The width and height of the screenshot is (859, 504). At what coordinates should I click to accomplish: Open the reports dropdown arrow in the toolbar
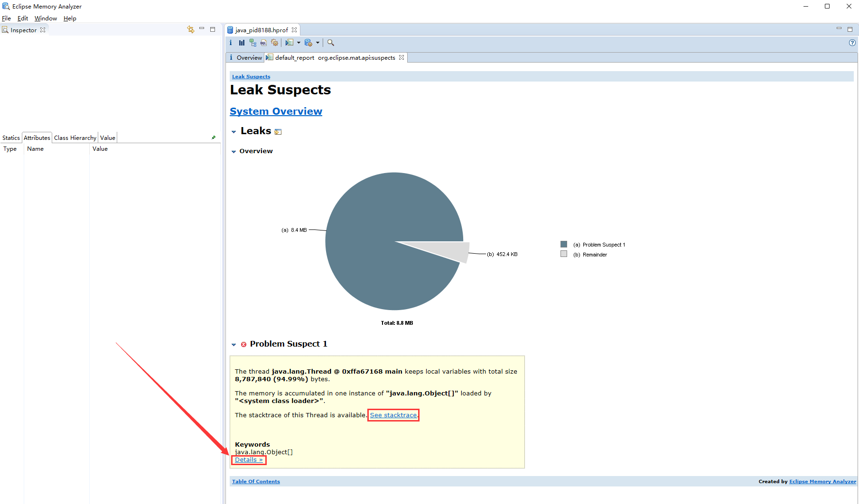[299, 43]
